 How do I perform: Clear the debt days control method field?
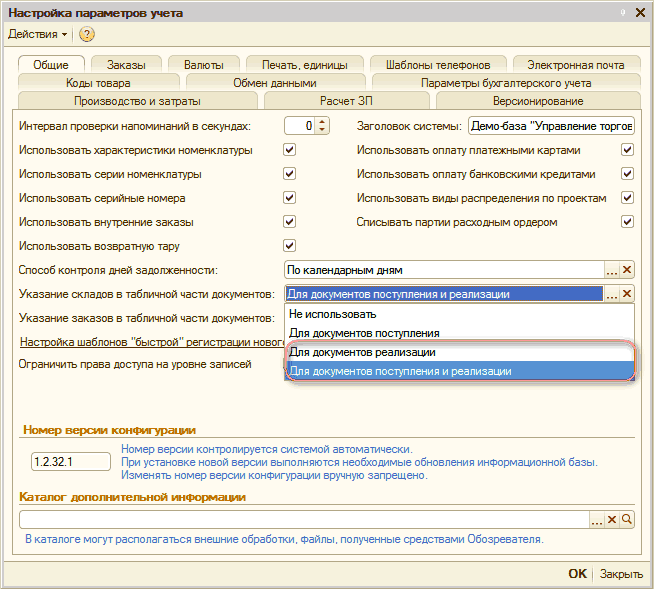point(627,270)
